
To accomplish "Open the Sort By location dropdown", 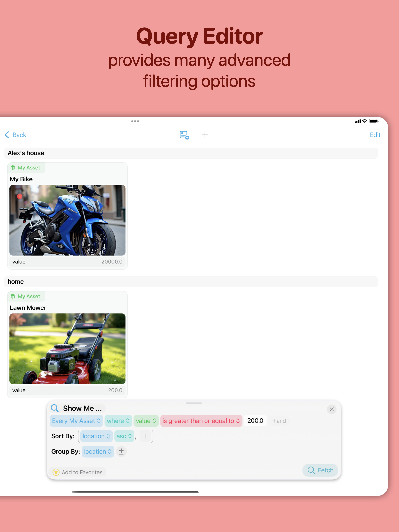I will [96, 436].
